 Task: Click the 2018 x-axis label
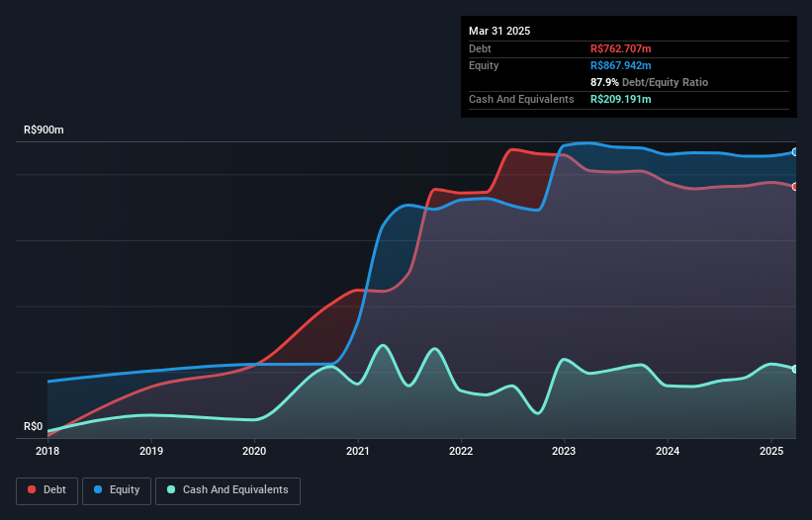coord(47,451)
